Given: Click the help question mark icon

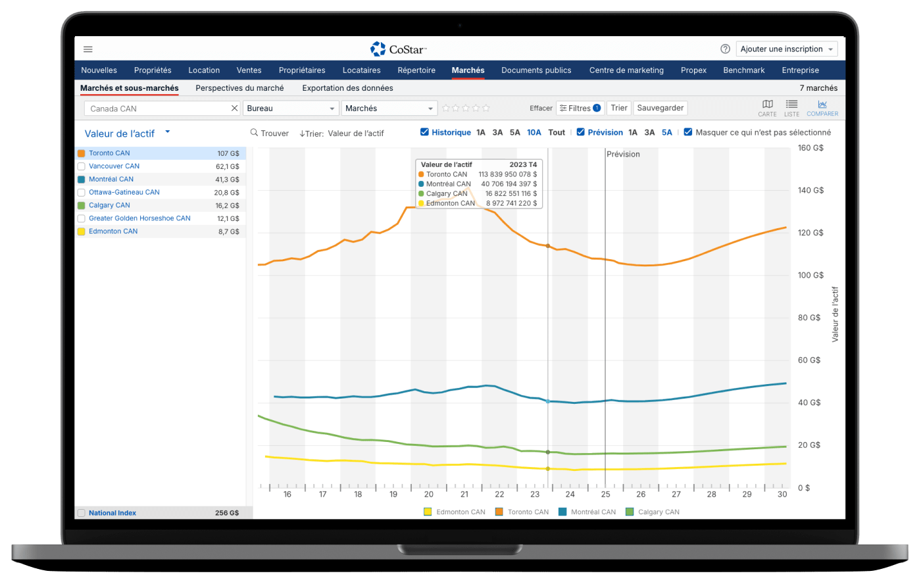Looking at the screenshot, I should (x=725, y=49).
